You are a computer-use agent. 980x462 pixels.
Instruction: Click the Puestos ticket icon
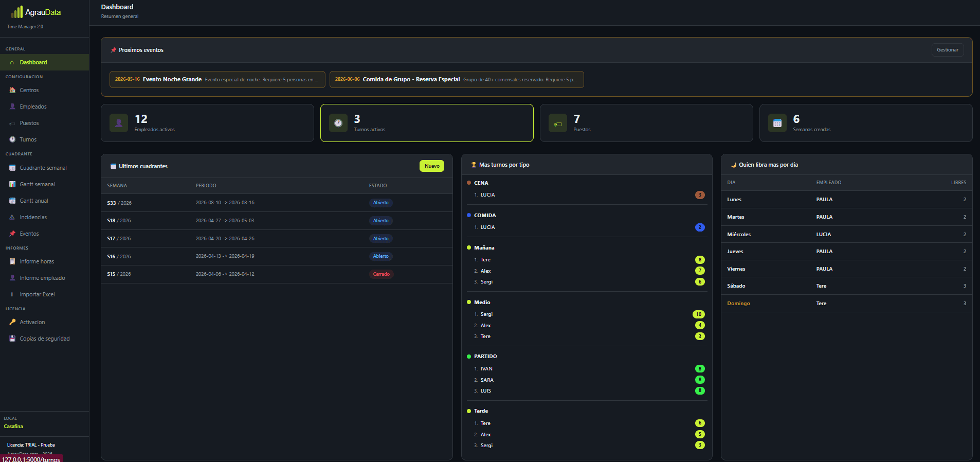(x=12, y=123)
